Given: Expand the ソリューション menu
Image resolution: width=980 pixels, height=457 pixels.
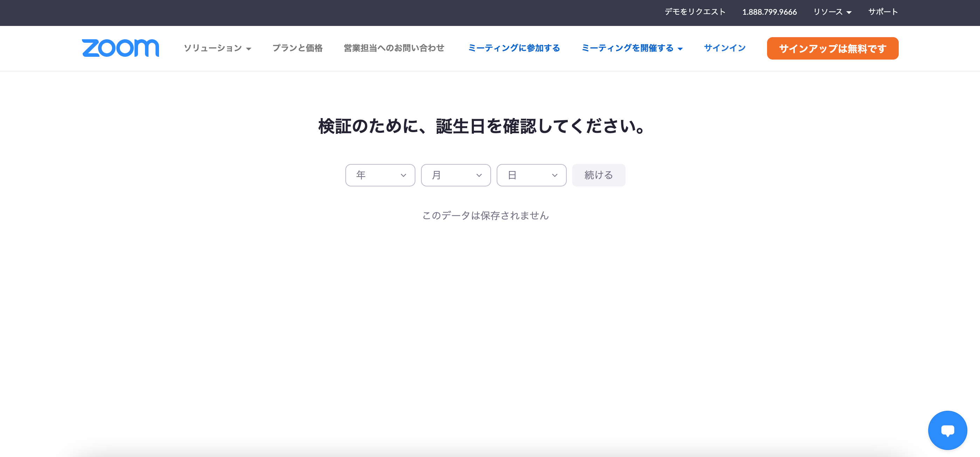Looking at the screenshot, I should [217, 48].
